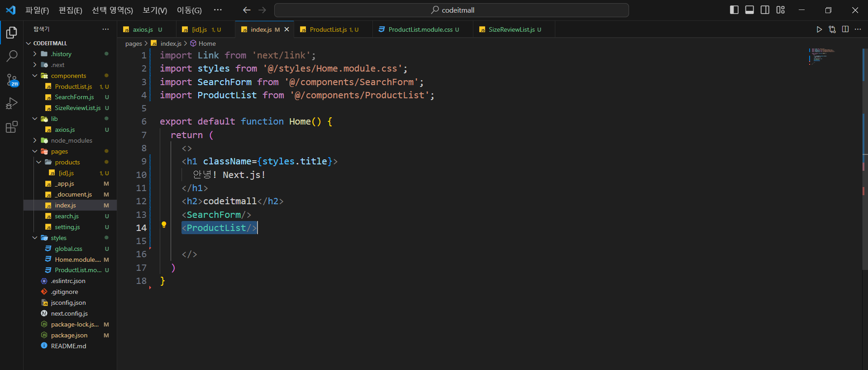Open the 편집(E) menu
Image resolution: width=868 pixels, height=370 pixels.
[71, 10]
